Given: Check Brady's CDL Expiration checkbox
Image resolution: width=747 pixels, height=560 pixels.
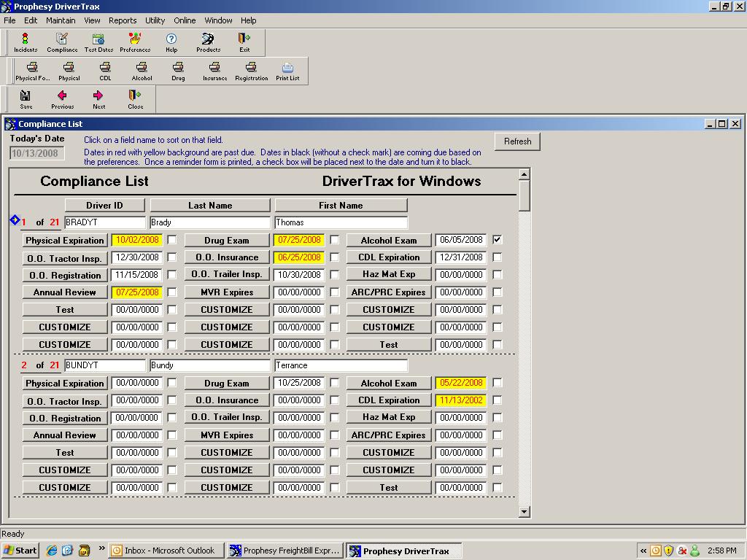Looking at the screenshot, I should (x=498, y=257).
